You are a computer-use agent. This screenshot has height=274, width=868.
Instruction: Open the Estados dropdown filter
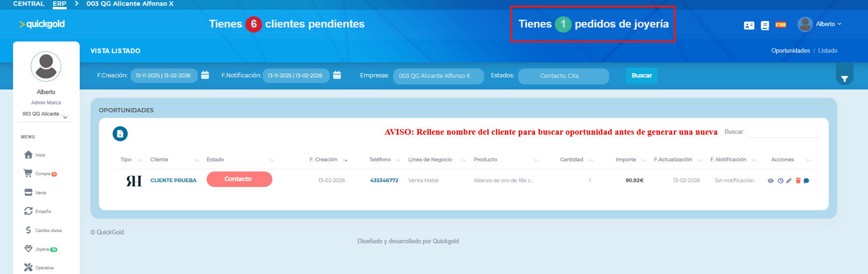[x=563, y=76]
